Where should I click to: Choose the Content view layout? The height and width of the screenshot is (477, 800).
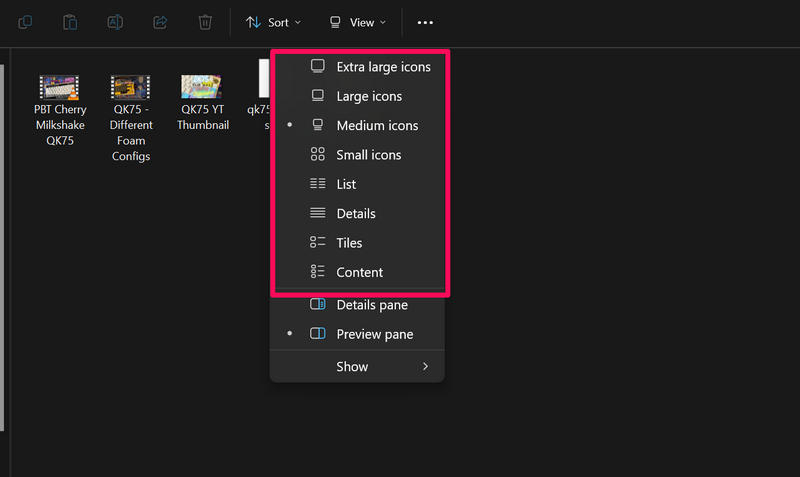pos(359,272)
